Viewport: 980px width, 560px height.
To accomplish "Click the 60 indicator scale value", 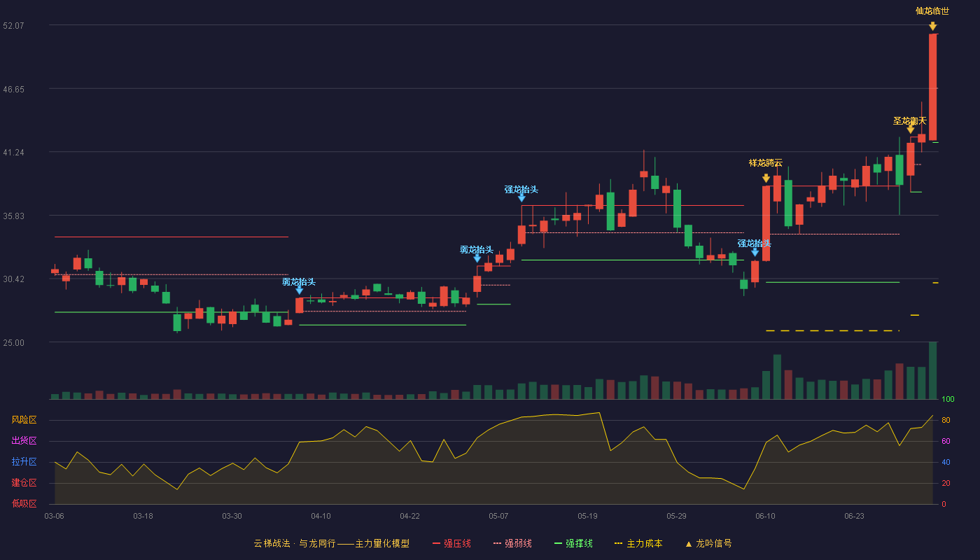I will click(x=946, y=441).
